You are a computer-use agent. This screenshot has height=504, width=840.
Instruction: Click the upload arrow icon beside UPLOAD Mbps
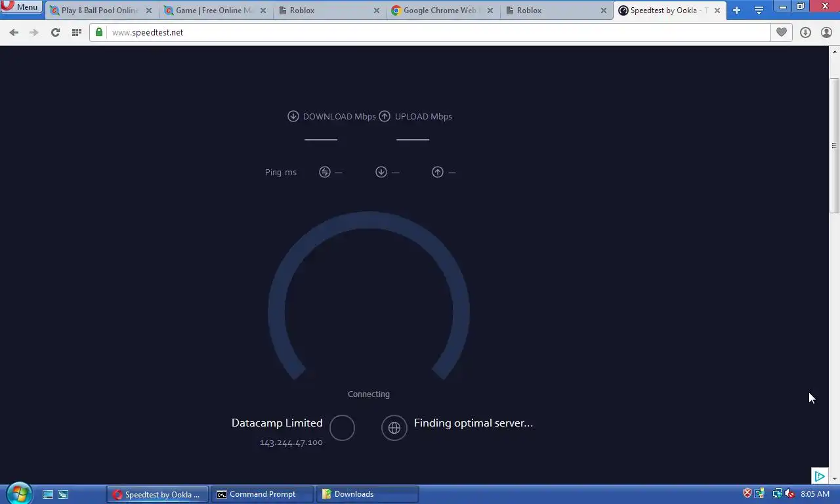tap(385, 116)
